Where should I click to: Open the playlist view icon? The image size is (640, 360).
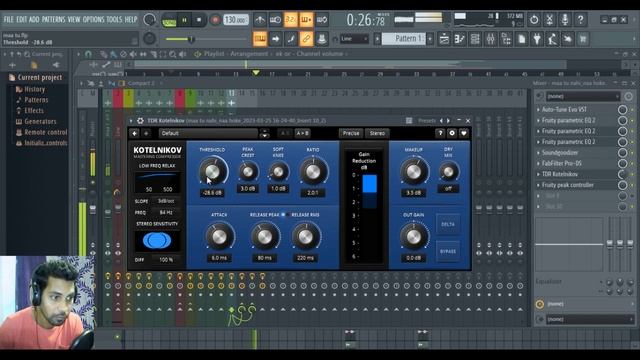444,39
